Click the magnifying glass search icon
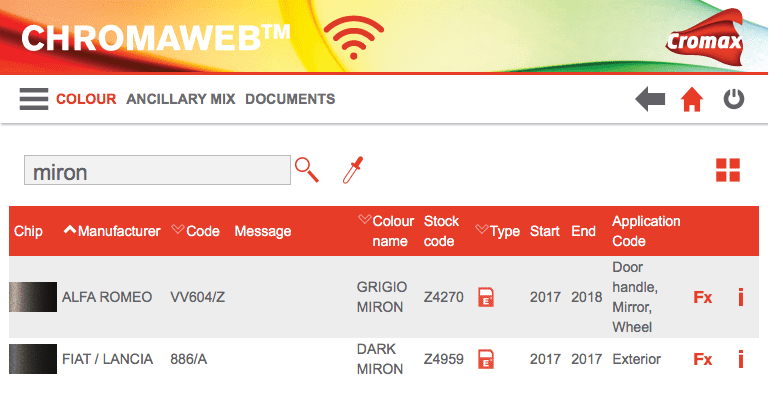The height and width of the screenshot is (393, 783). 307,170
